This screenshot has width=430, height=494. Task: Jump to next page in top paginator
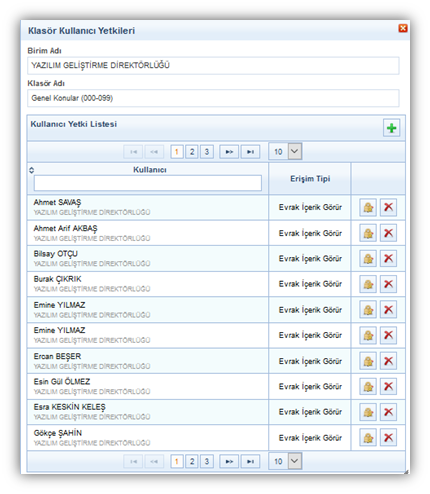coord(229,152)
